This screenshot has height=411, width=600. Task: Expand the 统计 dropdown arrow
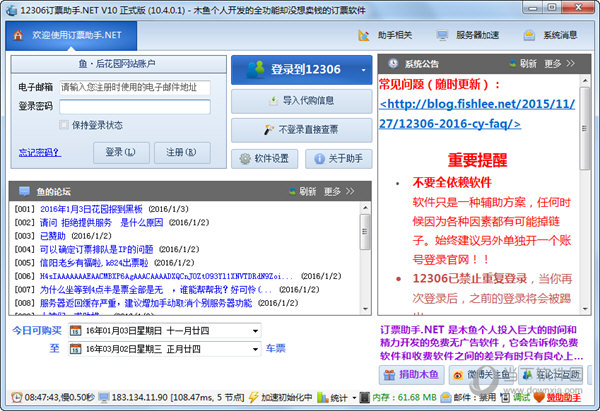pos(354,398)
